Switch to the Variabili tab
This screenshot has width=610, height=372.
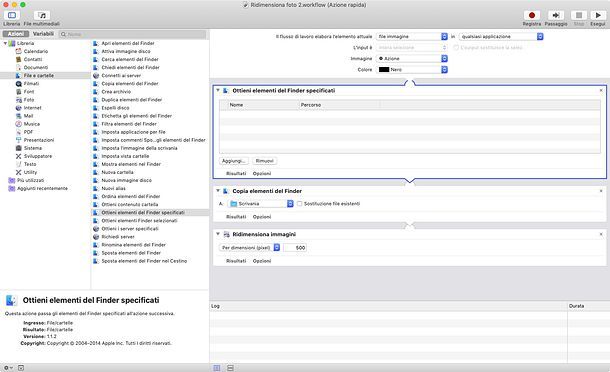pos(43,34)
